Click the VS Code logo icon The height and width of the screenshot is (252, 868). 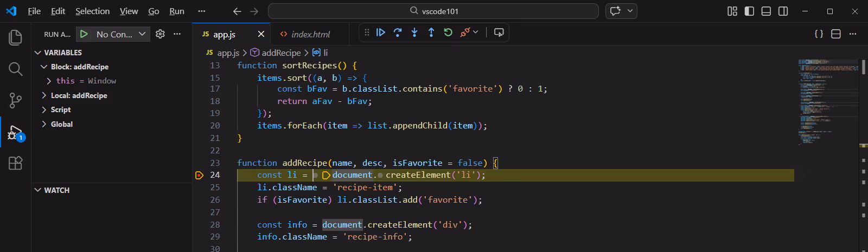pos(11,11)
